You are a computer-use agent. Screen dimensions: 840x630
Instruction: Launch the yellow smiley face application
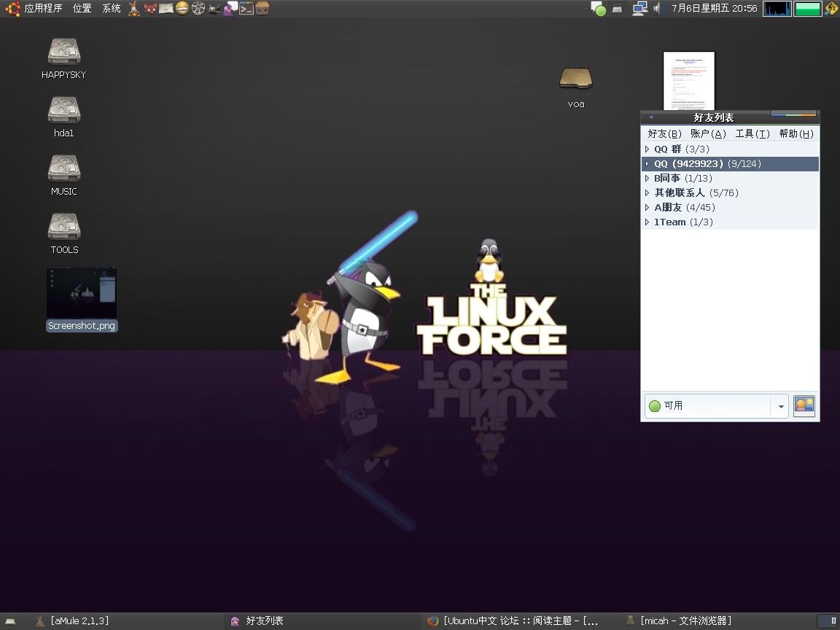tap(182, 8)
